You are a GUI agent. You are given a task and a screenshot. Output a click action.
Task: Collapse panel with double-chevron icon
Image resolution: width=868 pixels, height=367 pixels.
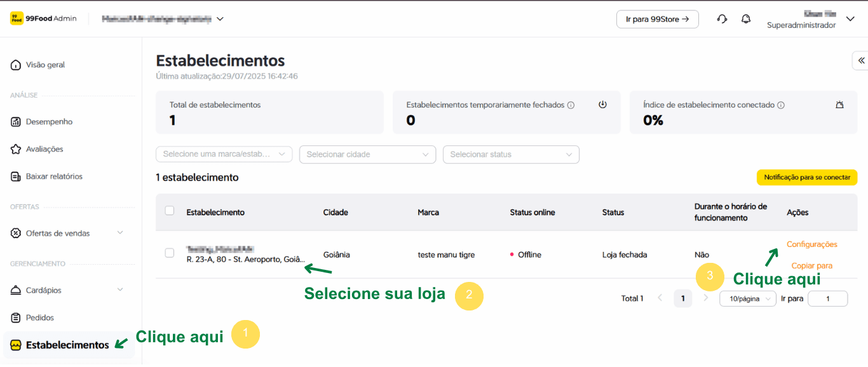pyautogui.click(x=861, y=60)
